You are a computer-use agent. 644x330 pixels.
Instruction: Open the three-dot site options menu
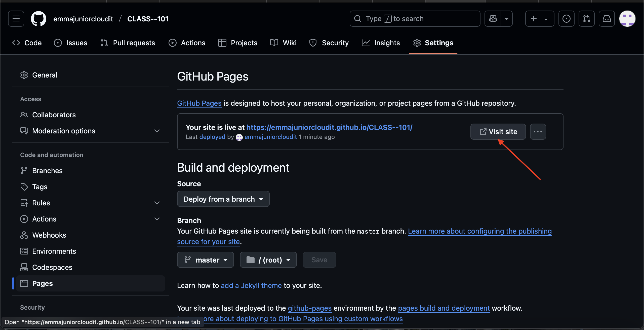click(x=538, y=132)
